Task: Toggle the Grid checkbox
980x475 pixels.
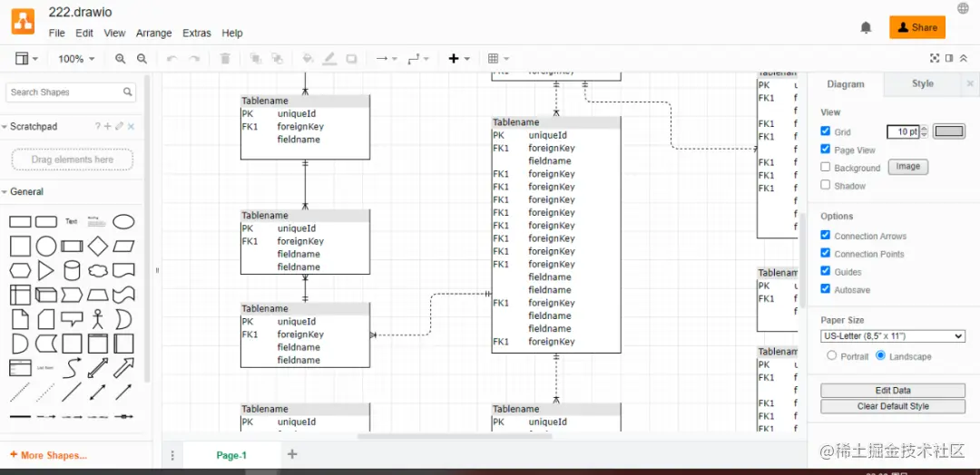Action: (x=826, y=131)
